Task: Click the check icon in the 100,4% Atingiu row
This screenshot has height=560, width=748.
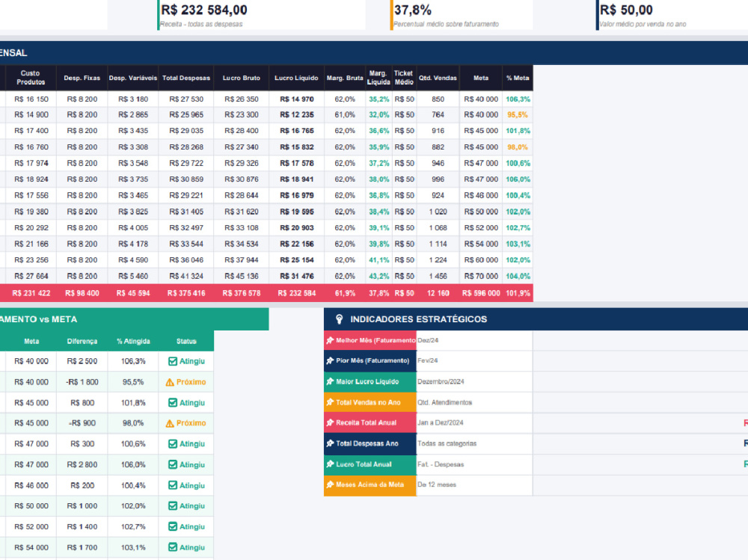Action: tap(173, 485)
